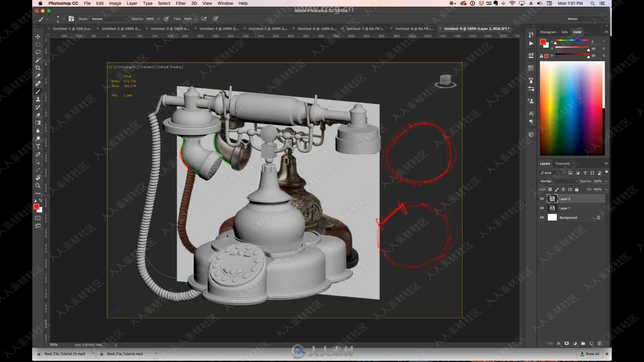Screen dimensions: 644x362
Task: Toggle visibility of Layer 1
Action: point(542,208)
